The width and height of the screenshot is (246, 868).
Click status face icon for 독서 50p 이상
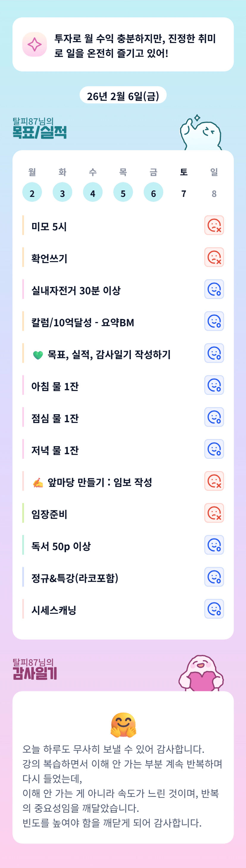(214, 545)
